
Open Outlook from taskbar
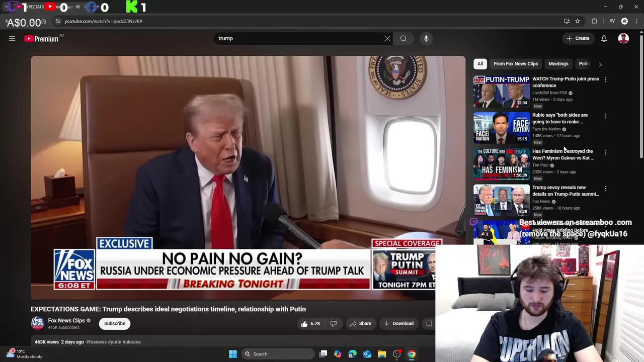click(x=367, y=354)
